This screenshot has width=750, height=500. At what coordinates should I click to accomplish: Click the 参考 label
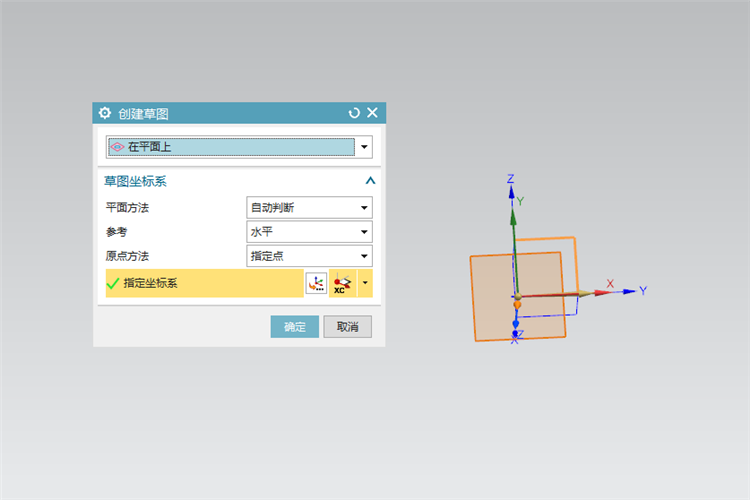116,232
